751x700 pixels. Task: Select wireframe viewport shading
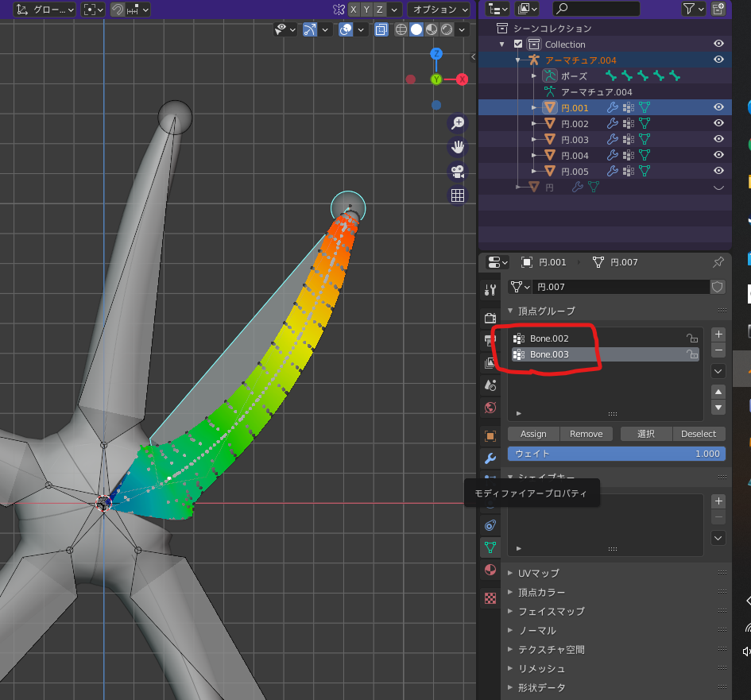(x=401, y=29)
